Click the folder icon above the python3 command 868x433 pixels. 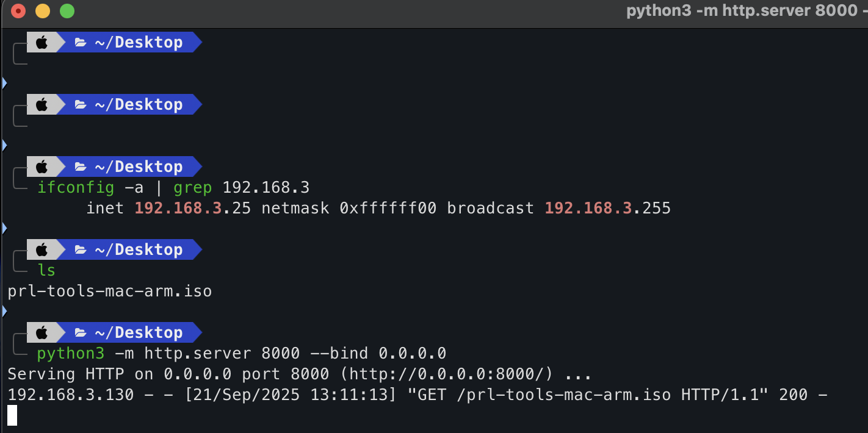click(80, 333)
